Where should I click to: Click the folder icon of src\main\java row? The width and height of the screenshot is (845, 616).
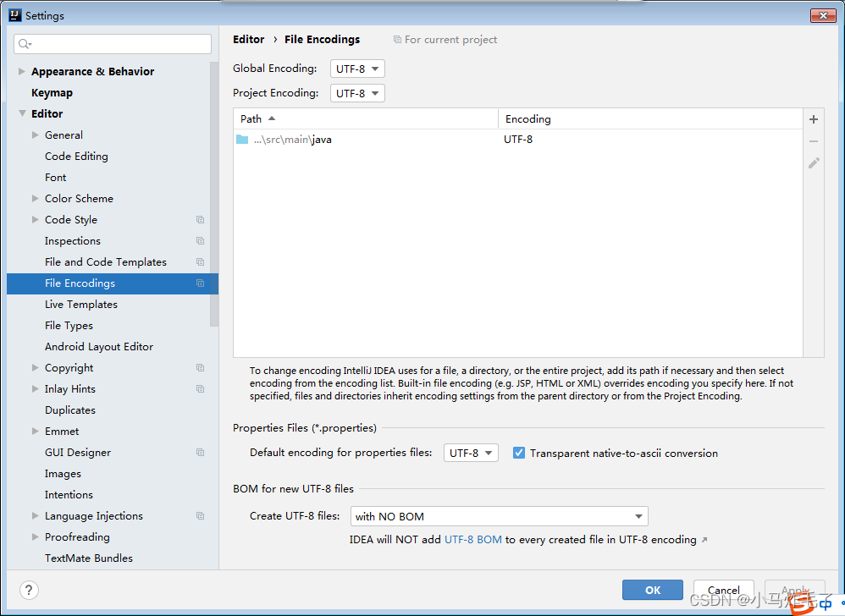coord(242,140)
